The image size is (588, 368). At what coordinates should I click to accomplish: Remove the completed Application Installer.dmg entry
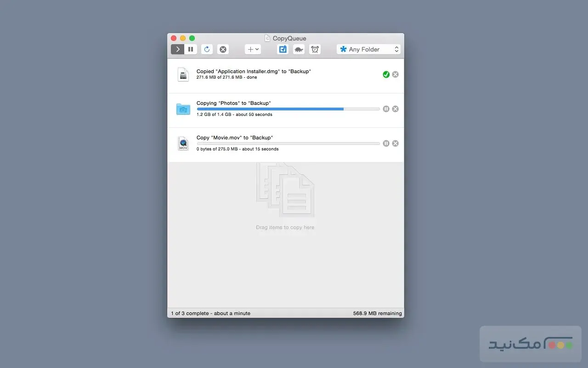point(395,74)
